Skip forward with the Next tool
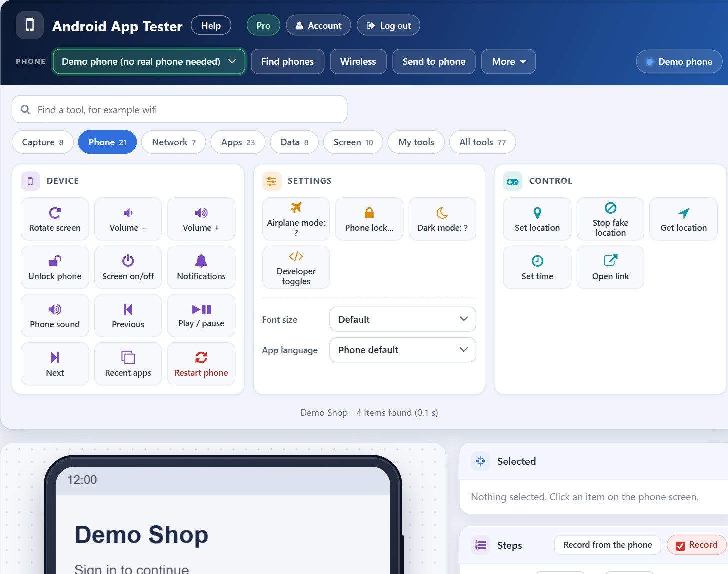 (55, 364)
